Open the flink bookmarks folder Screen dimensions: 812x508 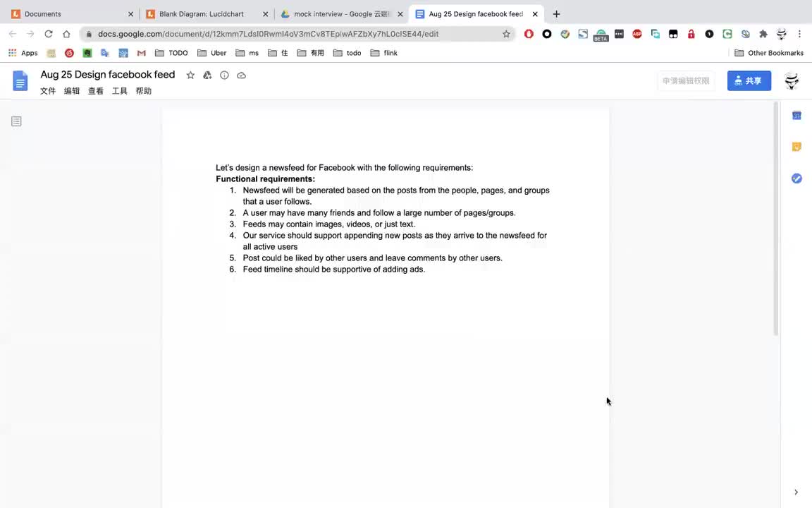pos(383,53)
